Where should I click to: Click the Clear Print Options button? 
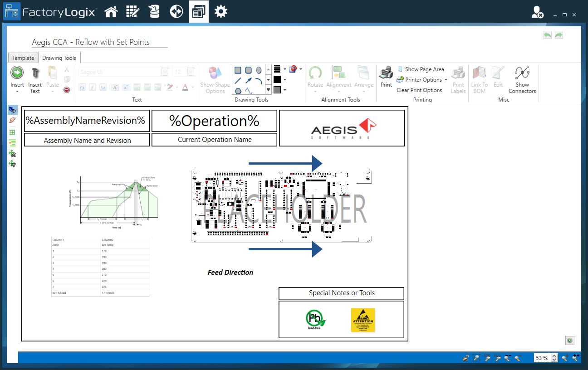point(419,90)
